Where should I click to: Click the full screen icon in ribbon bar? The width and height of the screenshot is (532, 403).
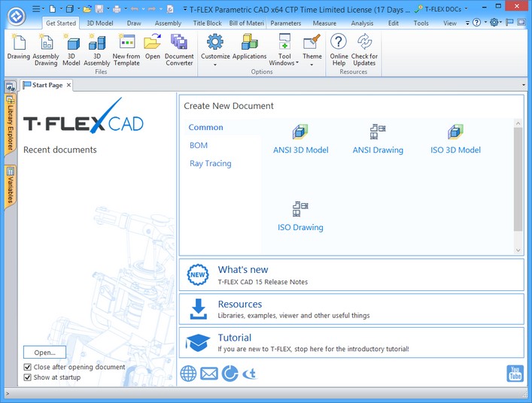pyautogui.click(x=521, y=23)
